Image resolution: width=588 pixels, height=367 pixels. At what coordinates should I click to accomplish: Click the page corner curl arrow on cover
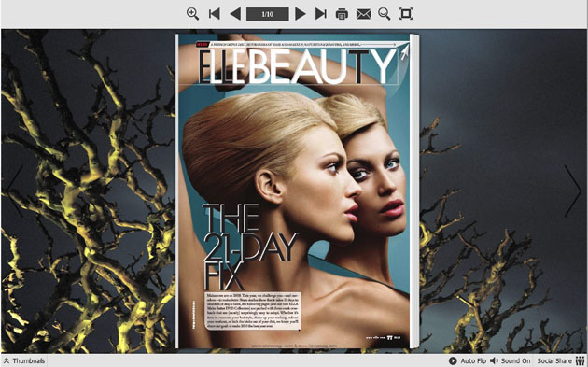click(x=404, y=52)
